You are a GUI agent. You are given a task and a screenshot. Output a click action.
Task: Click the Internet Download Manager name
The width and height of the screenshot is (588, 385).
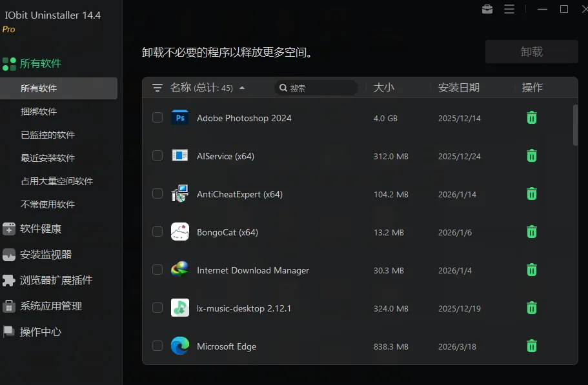tap(253, 270)
